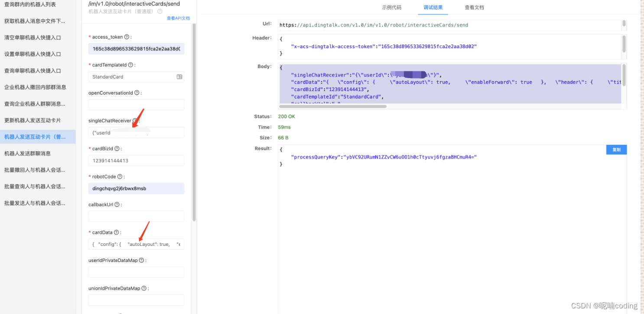The image size is (644, 314).
Task: Click help icon beside unionIdPrivateDataMap label
Action: (x=144, y=288)
